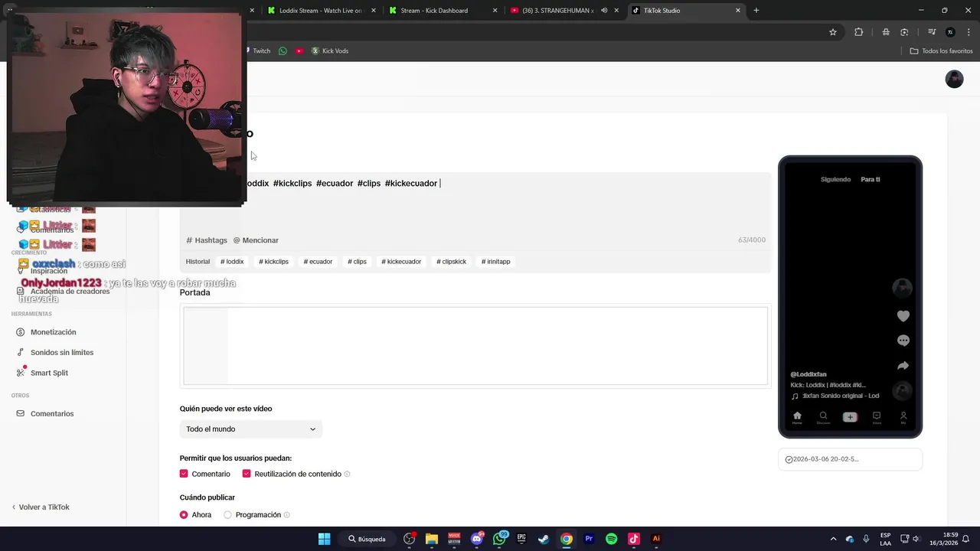Switch to Stream - Kick Dashboard tab
The height and width of the screenshot is (551, 980).
pyautogui.click(x=443, y=11)
